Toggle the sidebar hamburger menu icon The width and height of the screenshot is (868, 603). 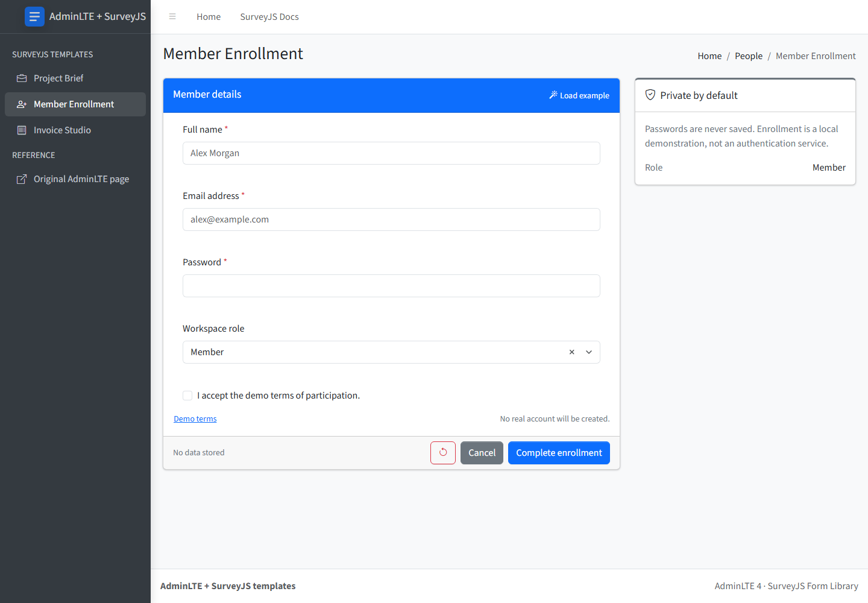172,17
